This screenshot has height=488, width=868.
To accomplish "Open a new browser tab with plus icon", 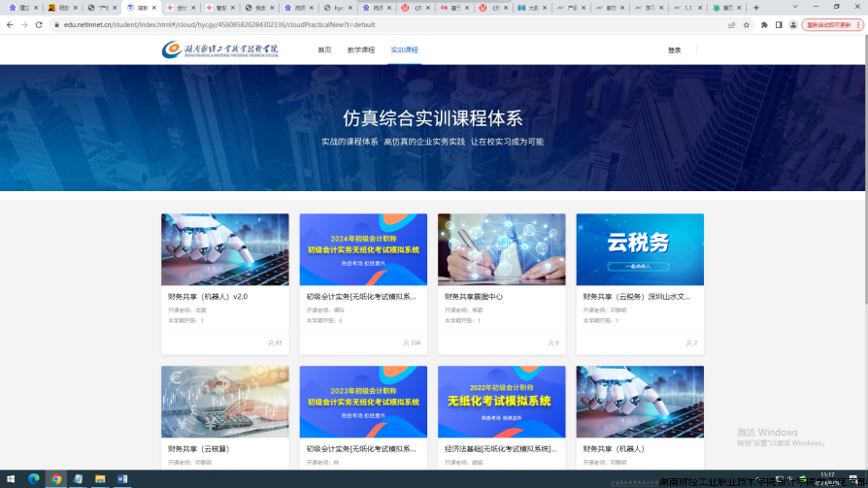I will coord(756,7).
